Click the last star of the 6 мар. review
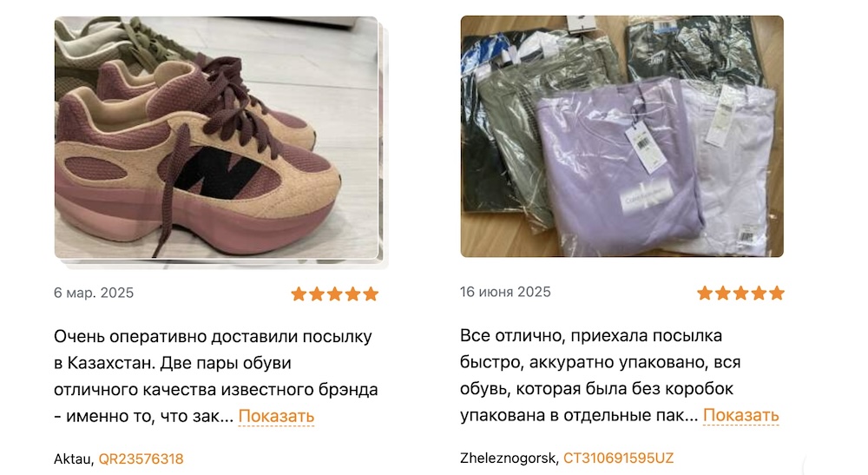The width and height of the screenshot is (868, 475). [x=371, y=294]
